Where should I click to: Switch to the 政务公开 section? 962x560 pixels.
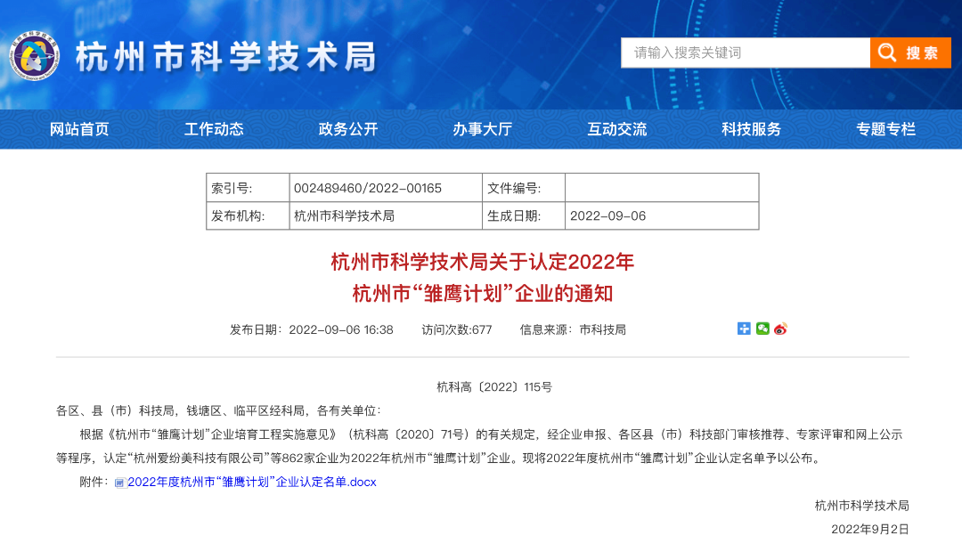point(346,128)
